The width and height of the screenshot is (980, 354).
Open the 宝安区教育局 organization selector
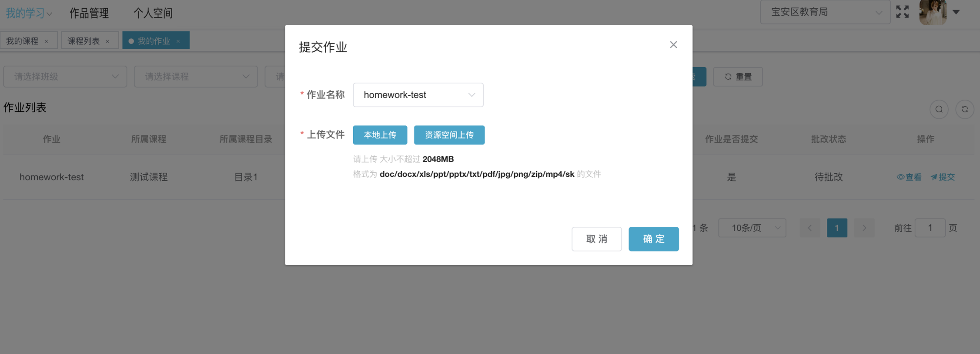click(825, 12)
